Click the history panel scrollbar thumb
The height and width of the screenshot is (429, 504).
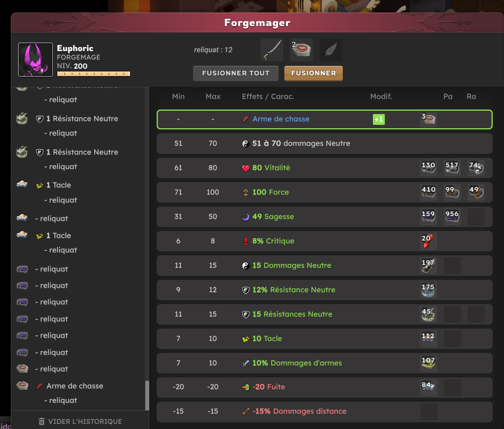click(x=147, y=396)
